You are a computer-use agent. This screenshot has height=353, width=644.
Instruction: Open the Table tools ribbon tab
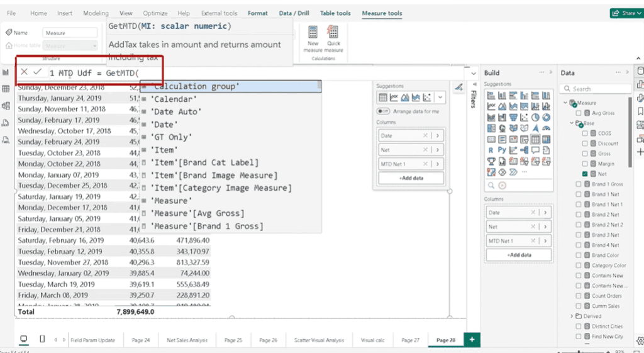(335, 13)
